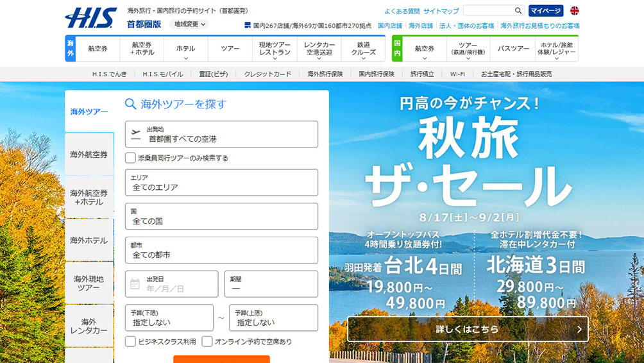Switch to 海外ホテル side tab
Viewport: 644px width, 363px height.
pyautogui.click(x=89, y=241)
